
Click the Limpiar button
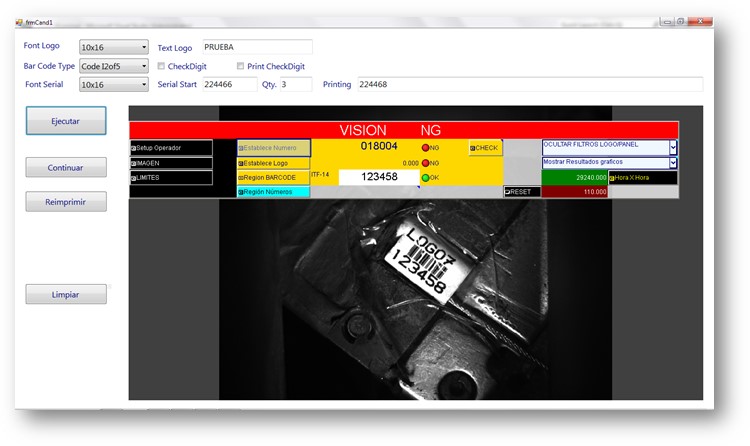[66, 295]
